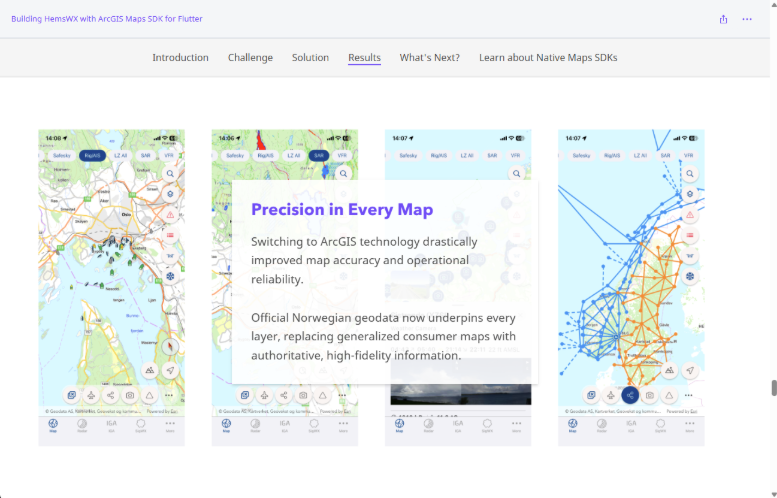
Task: Click the highlighted SAR chip in second phone screenshot
Action: tap(319, 156)
